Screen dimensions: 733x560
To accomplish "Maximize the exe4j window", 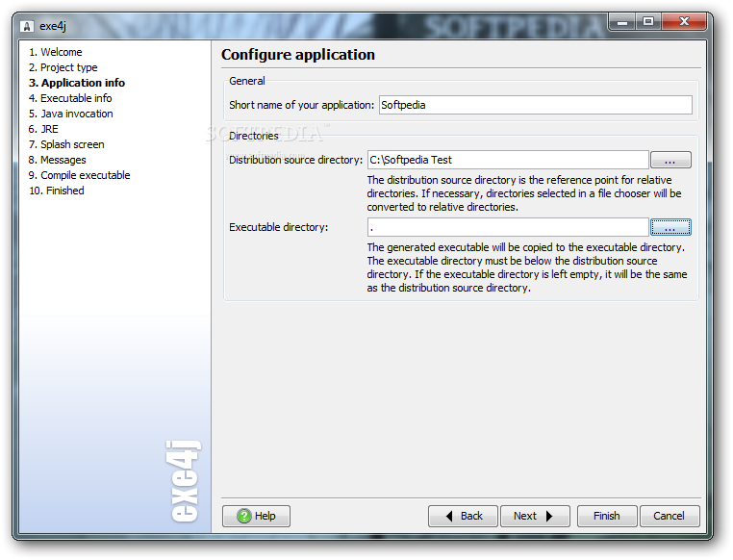I will 648,22.
